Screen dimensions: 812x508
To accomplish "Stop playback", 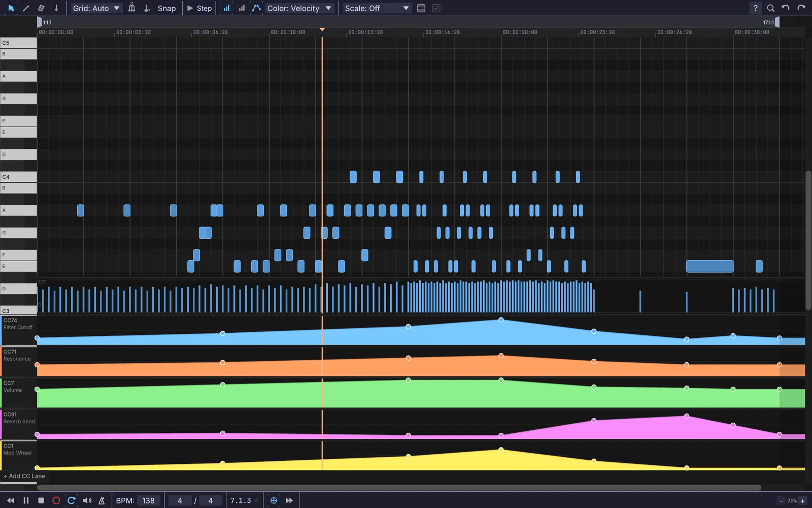I will [x=41, y=500].
